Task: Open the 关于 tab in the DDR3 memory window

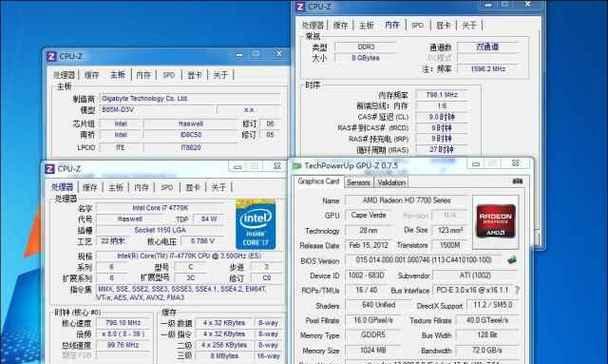Action: (x=469, y=26)
